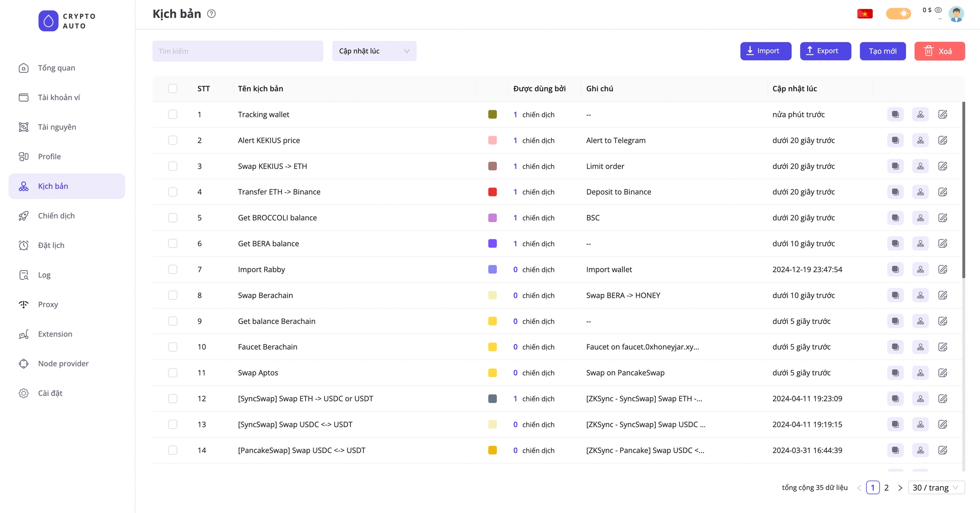This screenshot has width=980, height=513.
Task: Navigate to Node provider in sidebar
Action: [63, 364]
